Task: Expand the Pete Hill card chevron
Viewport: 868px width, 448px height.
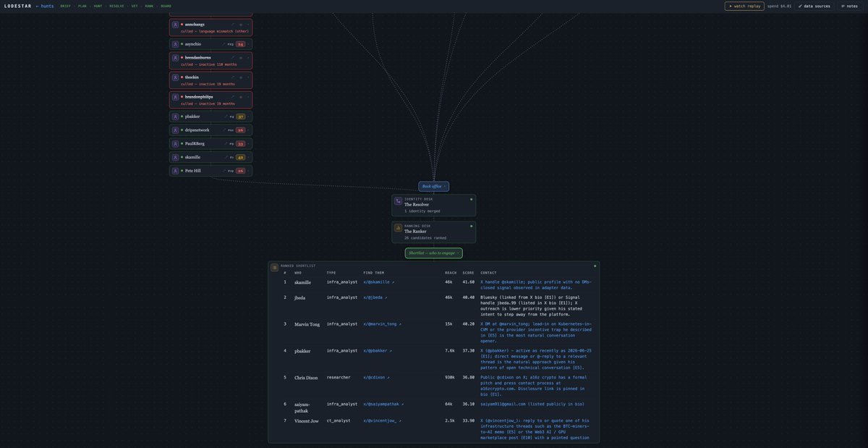Action: coord(249,171)
